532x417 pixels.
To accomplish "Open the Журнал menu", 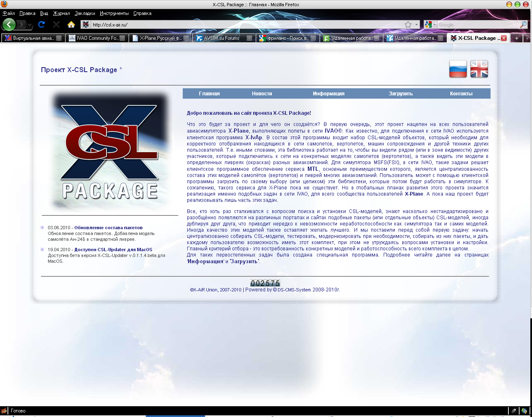I will [x=61, y=13].
